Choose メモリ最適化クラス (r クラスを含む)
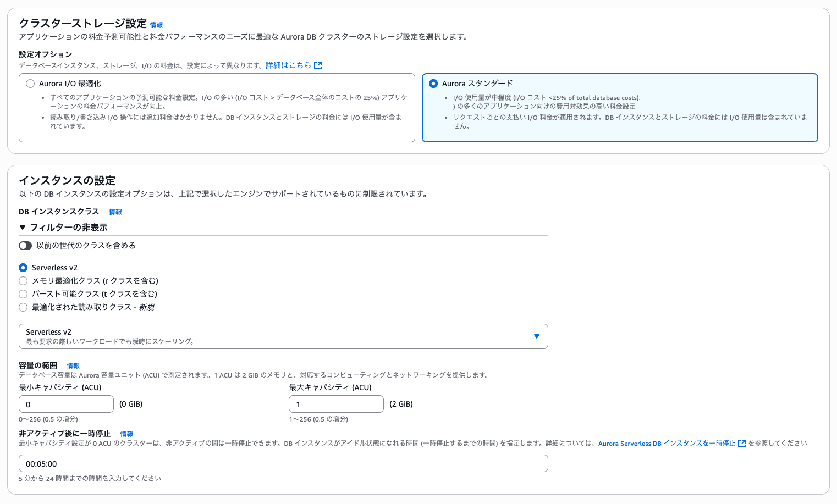 (x=23, y=280)
